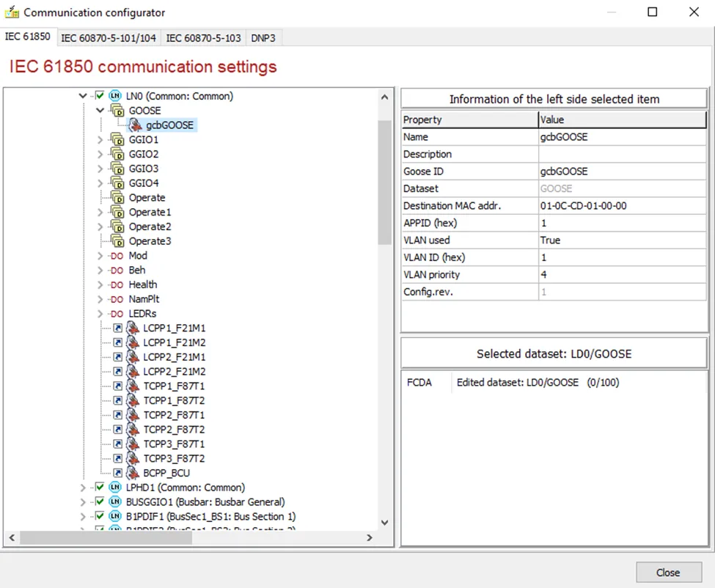Viewport: 715px width, 588px height.
Task: Open the DNP3 tab
Action: coord(263,38)
